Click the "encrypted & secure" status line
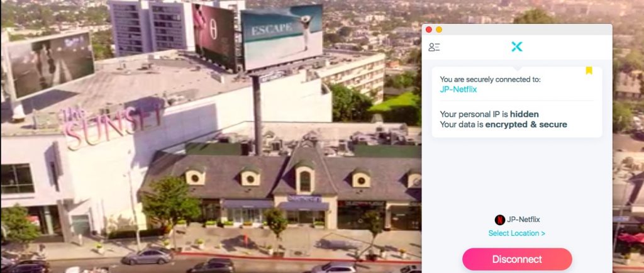Screen dimensions: 644x273 click(x=504, y=125)
